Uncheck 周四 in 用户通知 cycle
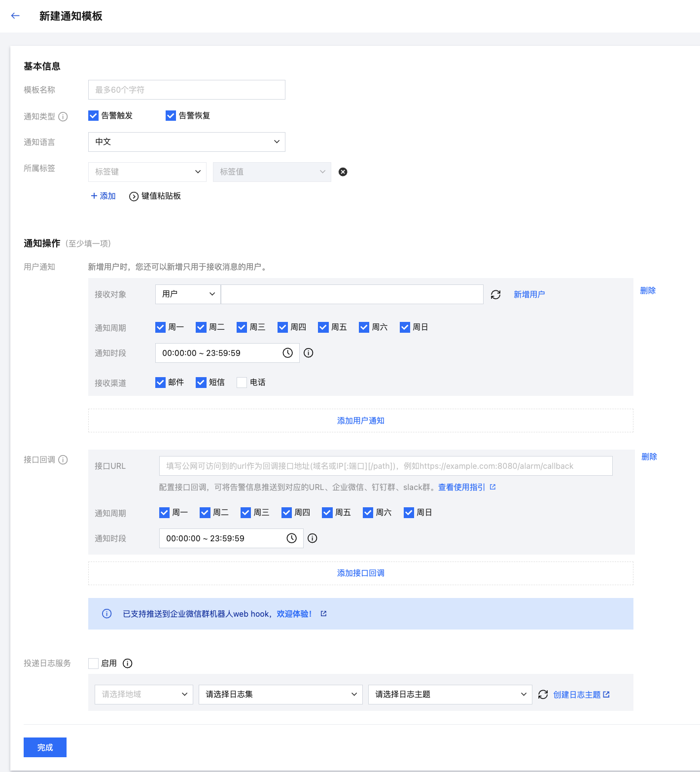Image resolution: width=700 pixels, height=772 pixels. [x=282, y=327]
